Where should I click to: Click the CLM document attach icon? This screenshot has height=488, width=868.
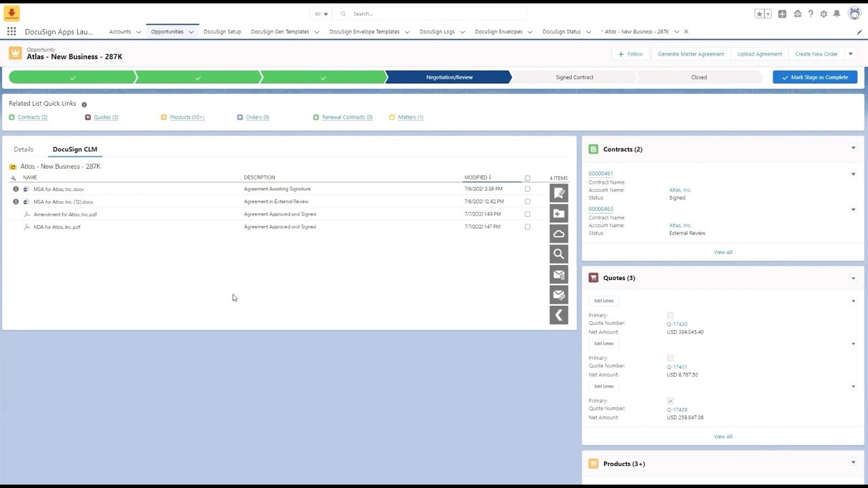click(x=559, y=193)
